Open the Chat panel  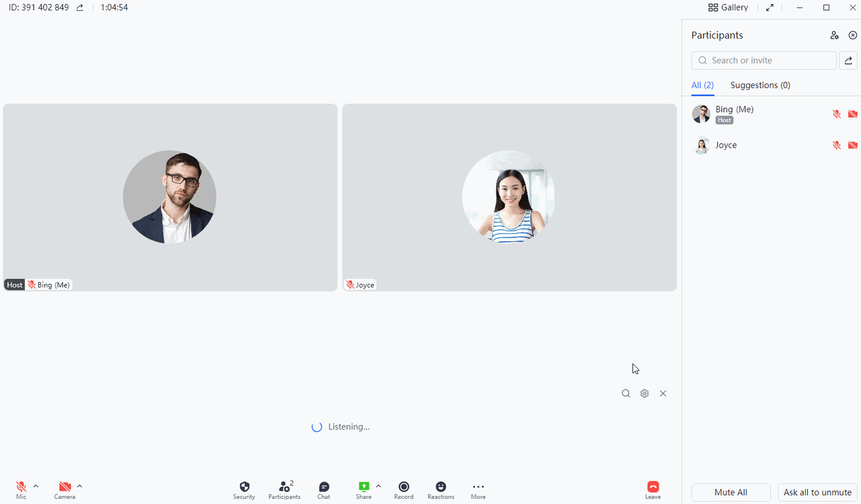coord(324,489)
